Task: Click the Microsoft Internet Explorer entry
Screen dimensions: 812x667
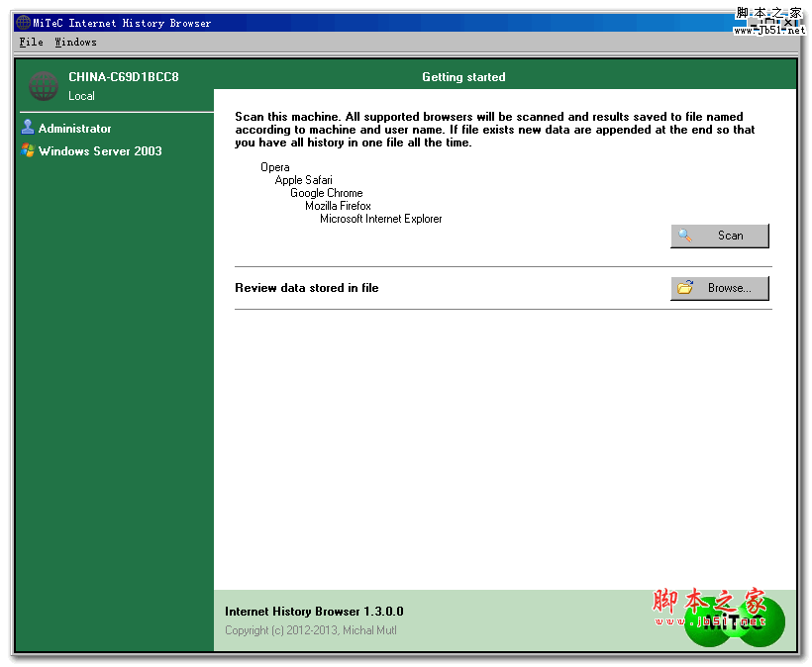Action: 380,219
